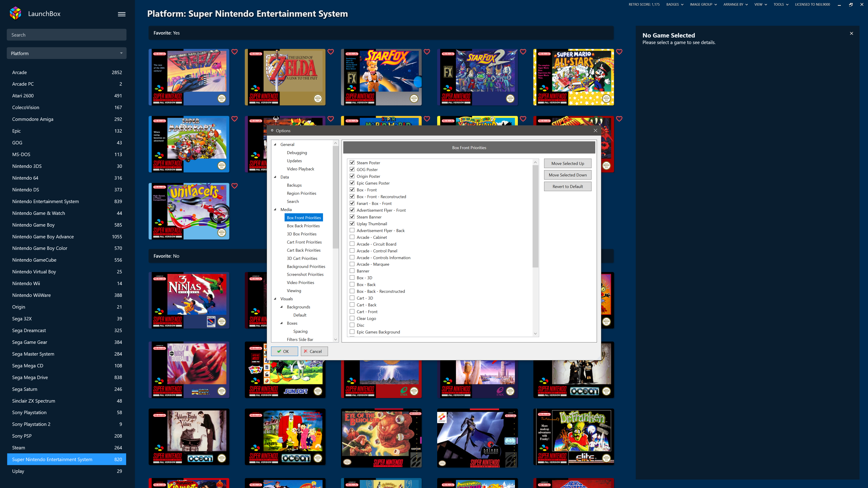Minimize the LaunchBox window
868x488 pixels.
839,5
